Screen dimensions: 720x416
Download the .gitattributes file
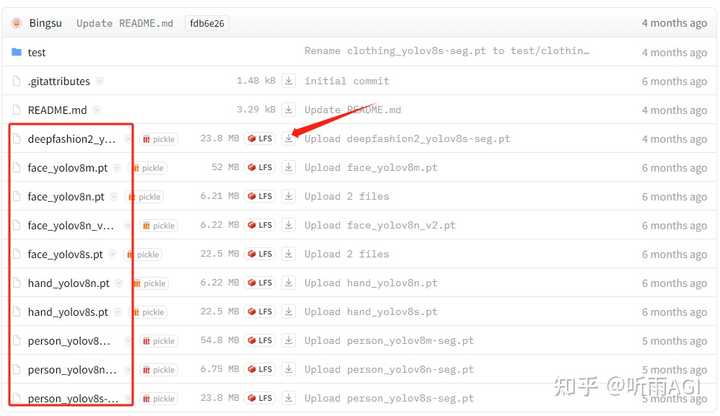[288, 81]
